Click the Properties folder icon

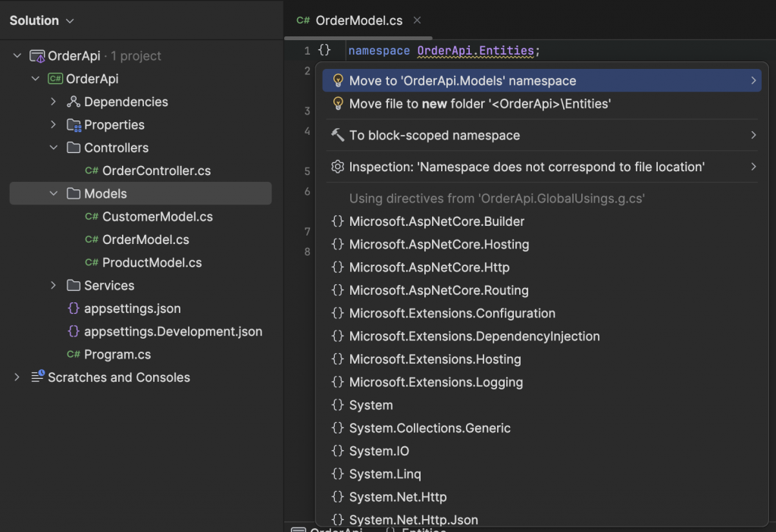click(74, 125)
